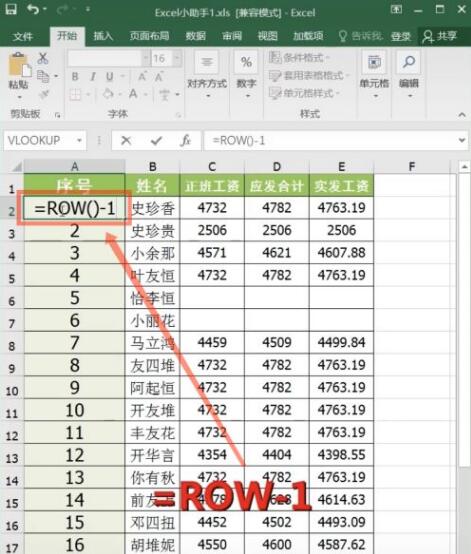This screenshot has height=554, width=471.
Task: Click the cell showing 4398.55
Action: pos(341,455)
